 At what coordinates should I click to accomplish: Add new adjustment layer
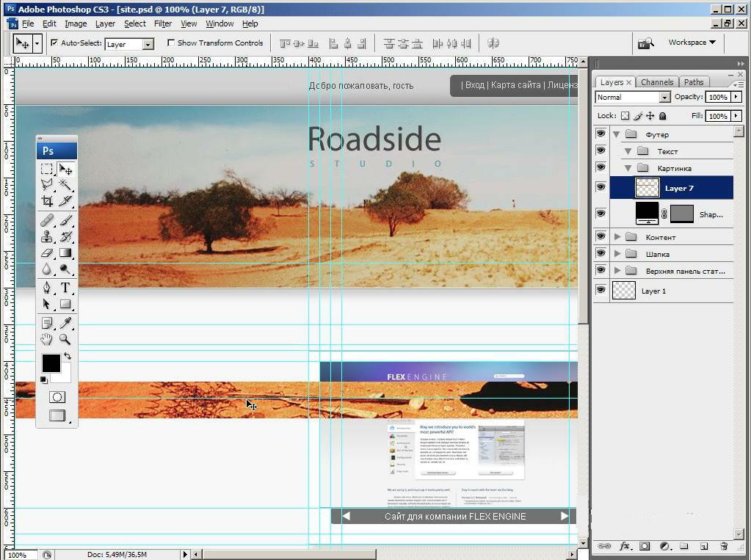pyautogui.click(x=665, y=546)
